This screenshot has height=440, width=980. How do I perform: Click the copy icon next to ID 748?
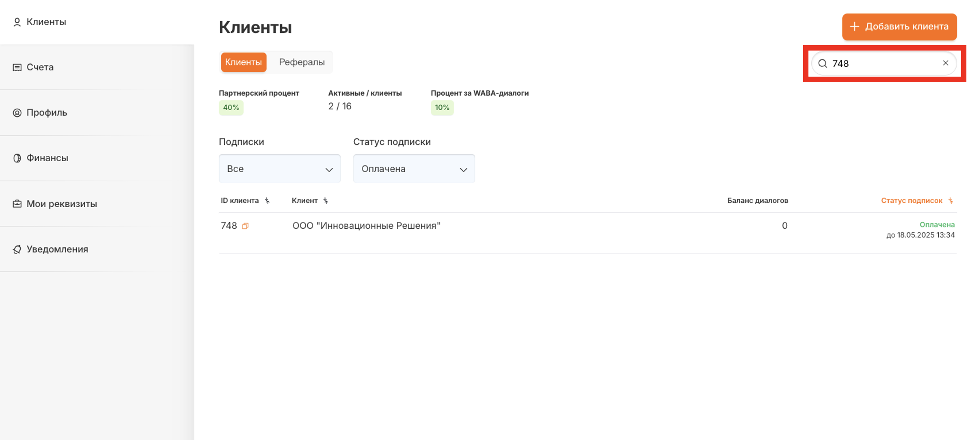(x=245, y=226)
